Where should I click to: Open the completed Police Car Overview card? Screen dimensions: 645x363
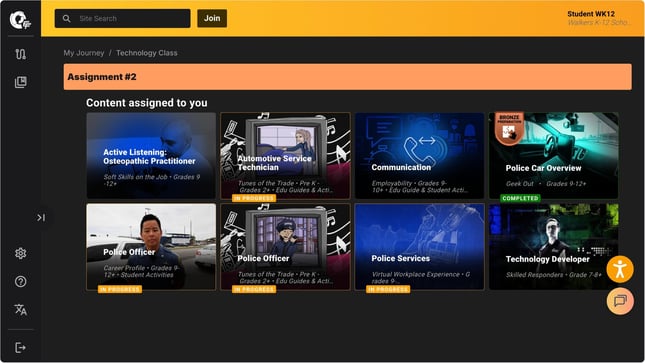pos(554,156)
